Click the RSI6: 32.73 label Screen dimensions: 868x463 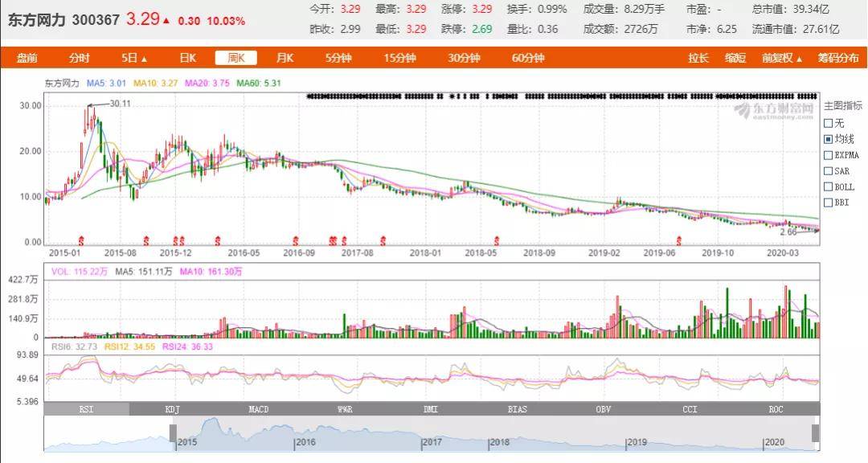pyautogui.click(x=74, y=346)
